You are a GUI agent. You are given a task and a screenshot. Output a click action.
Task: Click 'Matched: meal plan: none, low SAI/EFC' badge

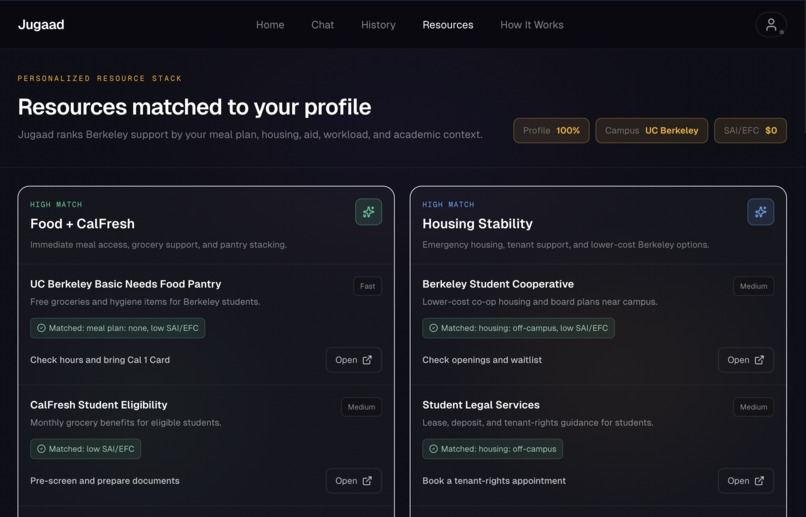(118, 328)
